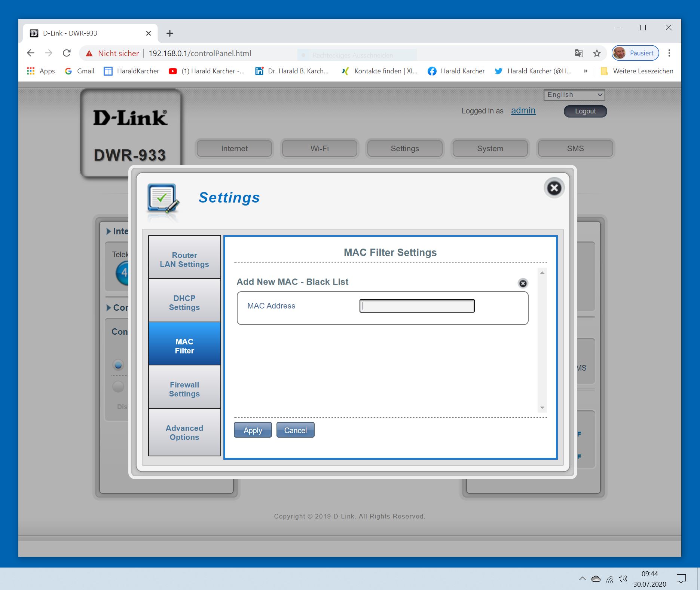Click the Settings checklist icon in dialog header

tap(163, 198)
